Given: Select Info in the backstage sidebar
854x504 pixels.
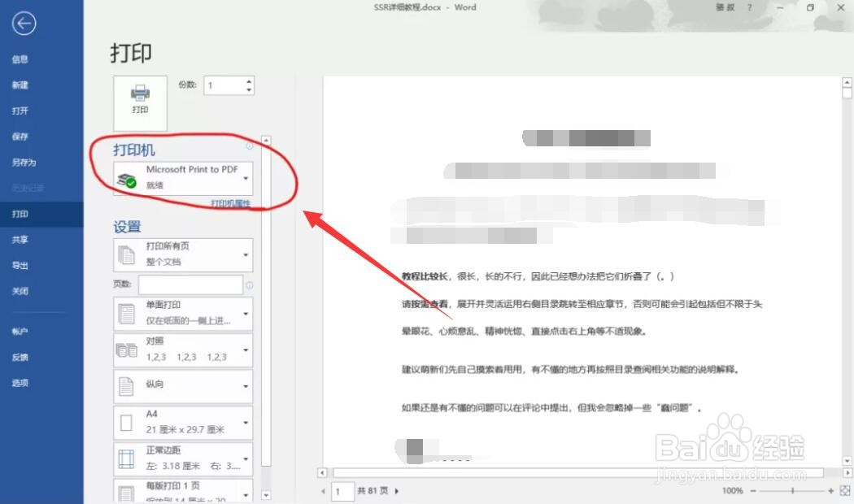Looking at the screenshot, I should [x=20, y=59].
